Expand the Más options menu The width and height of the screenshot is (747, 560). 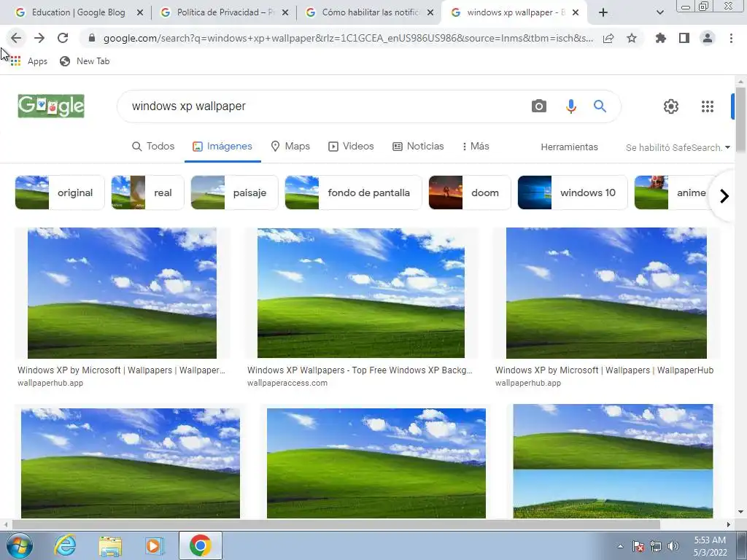476,146
